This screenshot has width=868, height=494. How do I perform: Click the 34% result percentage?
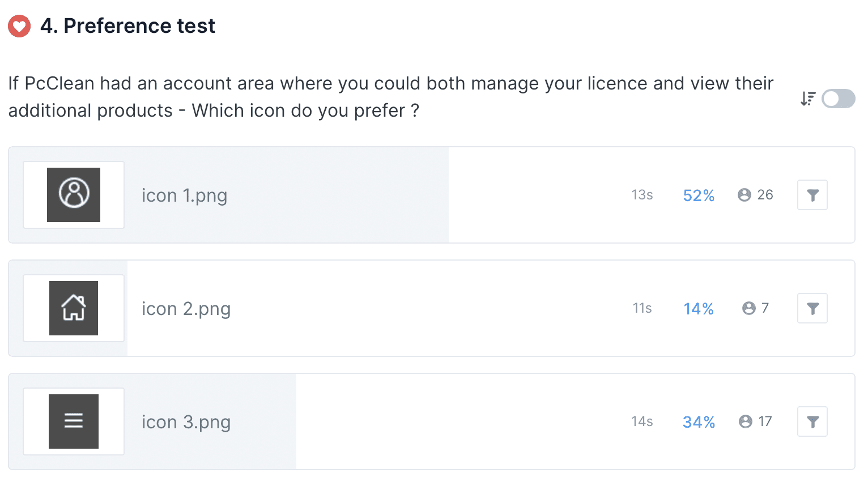pyautogui.click(x=699, y=422)
